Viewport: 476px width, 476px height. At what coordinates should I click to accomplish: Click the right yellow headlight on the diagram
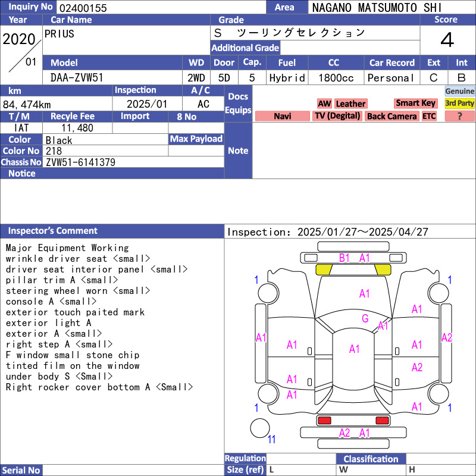coord(381,270)
